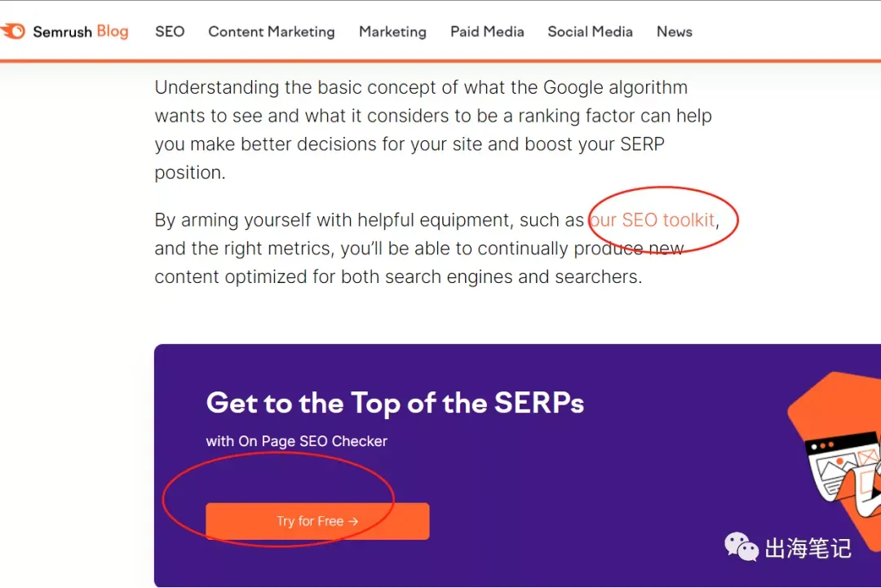Click the 出海笔记 watermark text
Screen dimensions: 881x588
point(808,548)
